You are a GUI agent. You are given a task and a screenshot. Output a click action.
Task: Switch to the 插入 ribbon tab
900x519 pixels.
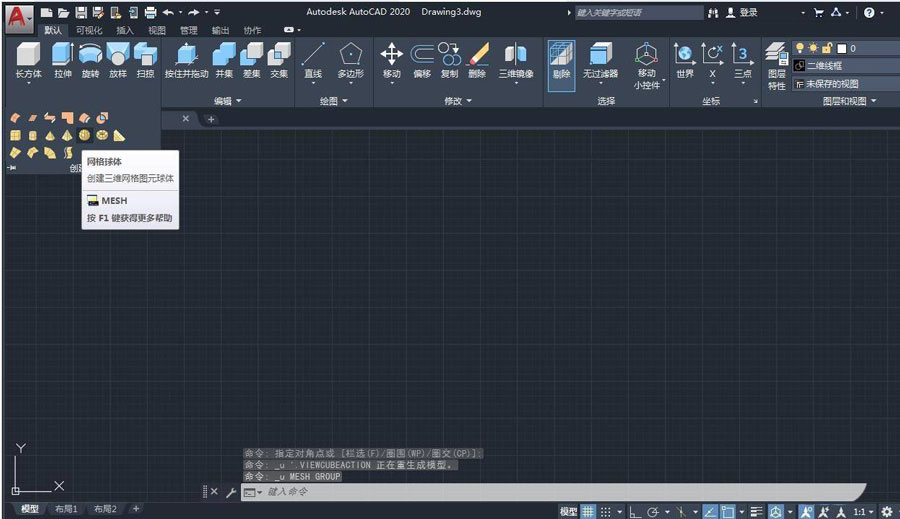125,30
